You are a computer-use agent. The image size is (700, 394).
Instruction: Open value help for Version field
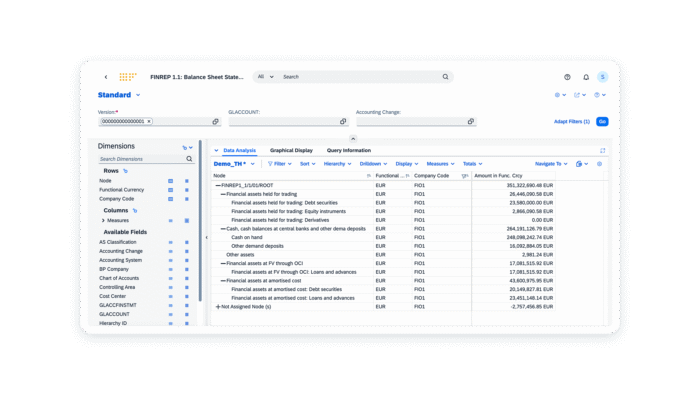[215, 121]
